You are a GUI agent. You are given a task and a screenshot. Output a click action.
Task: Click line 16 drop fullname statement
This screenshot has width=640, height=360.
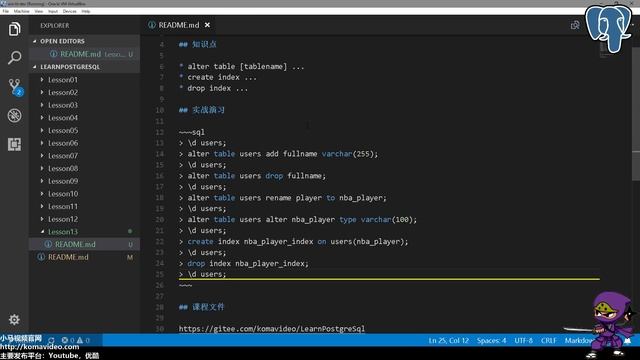tap(252, 176)
